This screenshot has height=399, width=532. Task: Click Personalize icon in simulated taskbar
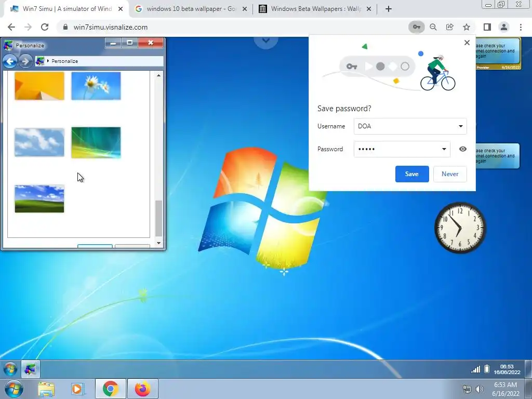[x=31, y=369]
